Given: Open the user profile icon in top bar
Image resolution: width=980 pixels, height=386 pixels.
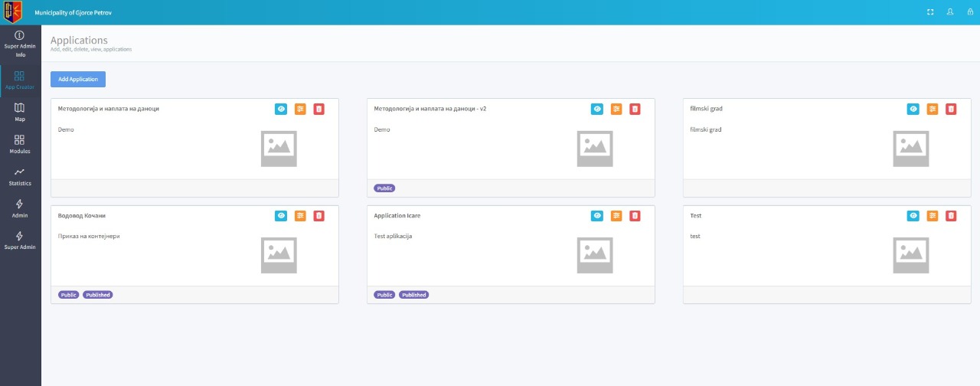Looking at the screenshot, I should click(x=950, y=12).
